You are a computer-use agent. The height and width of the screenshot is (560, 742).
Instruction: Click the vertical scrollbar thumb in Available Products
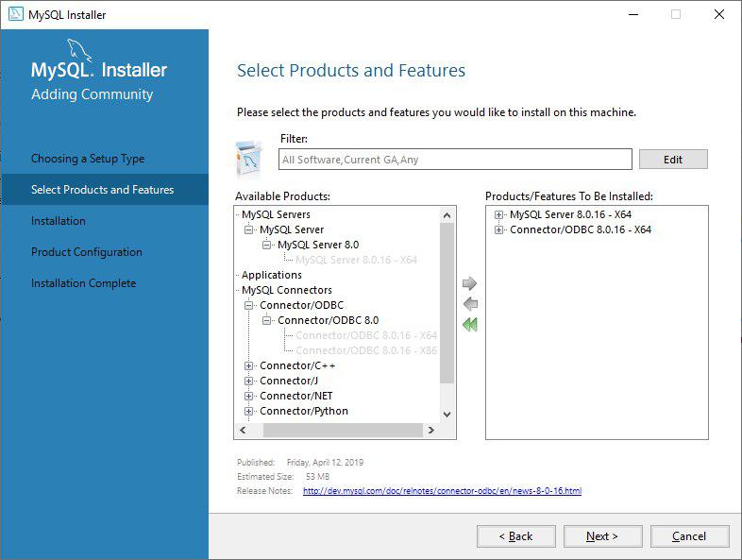tap(447, 303)
